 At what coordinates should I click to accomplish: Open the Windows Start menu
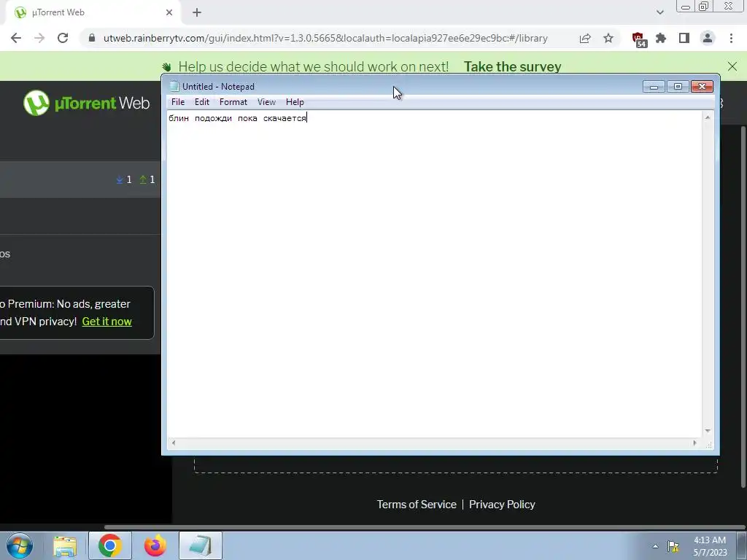tap(20, 545)
